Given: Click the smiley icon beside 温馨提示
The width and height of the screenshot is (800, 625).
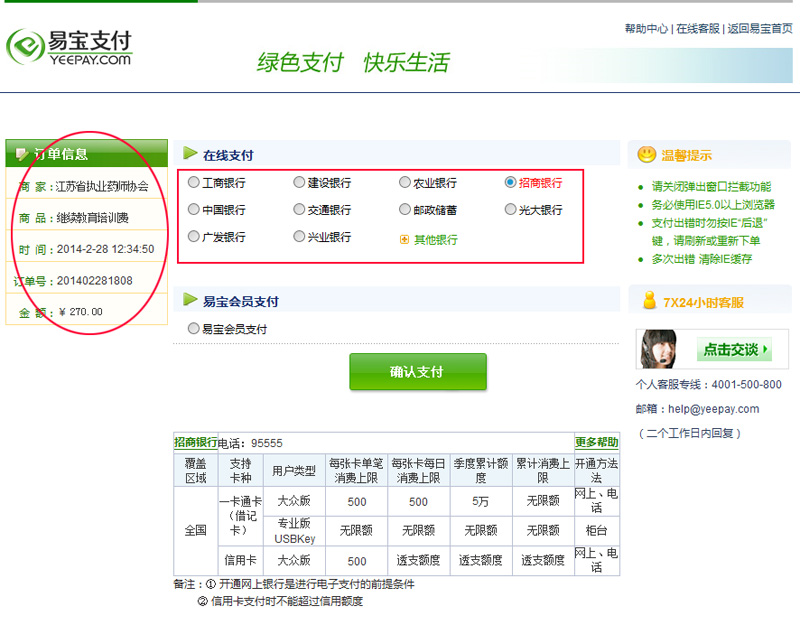Looking at the screenshot, I should [646, 154].
